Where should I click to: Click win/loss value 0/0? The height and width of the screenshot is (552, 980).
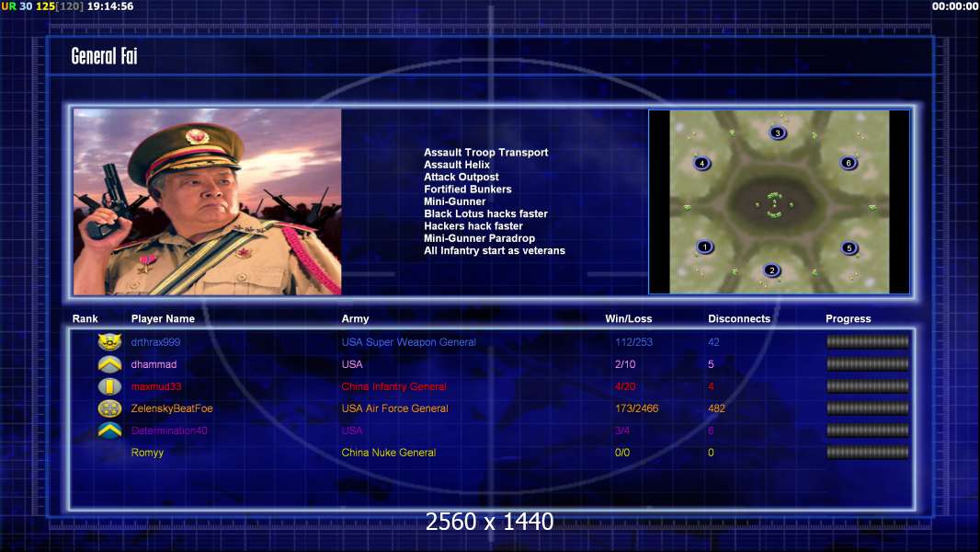(x=622, y=452)
